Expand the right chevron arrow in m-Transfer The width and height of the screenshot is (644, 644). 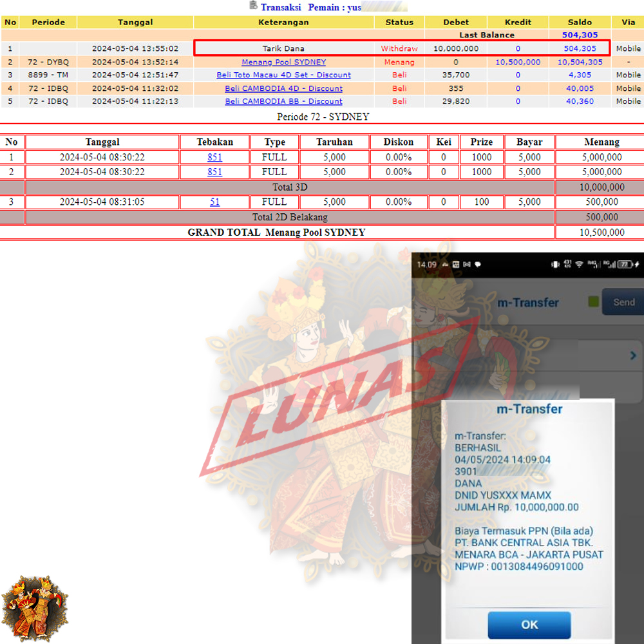point(633,355)
